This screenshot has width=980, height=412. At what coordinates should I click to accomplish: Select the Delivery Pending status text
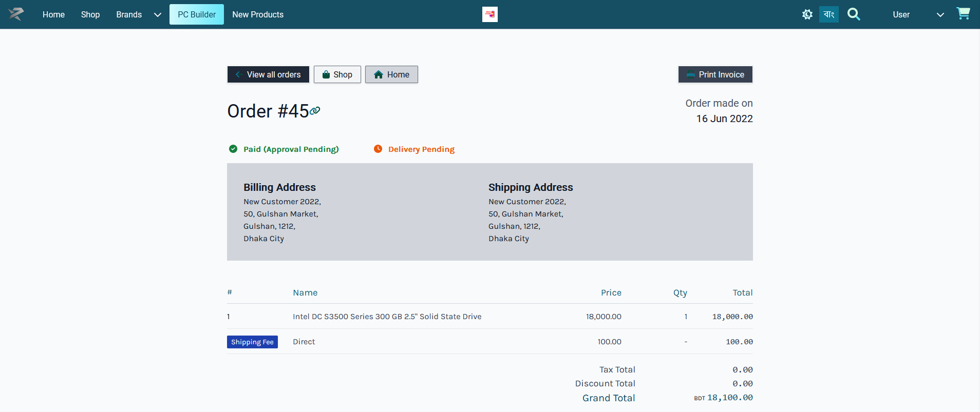coord(421,149)
